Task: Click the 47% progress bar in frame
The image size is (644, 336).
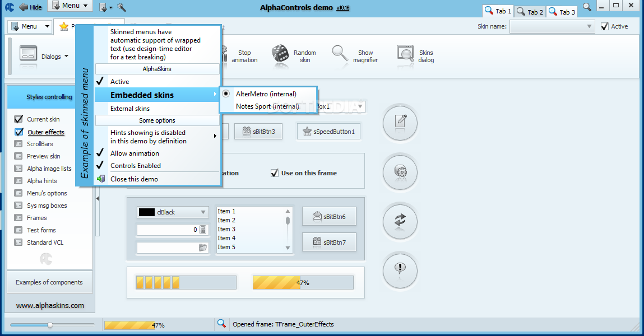Action: click(x=303, y=282)
